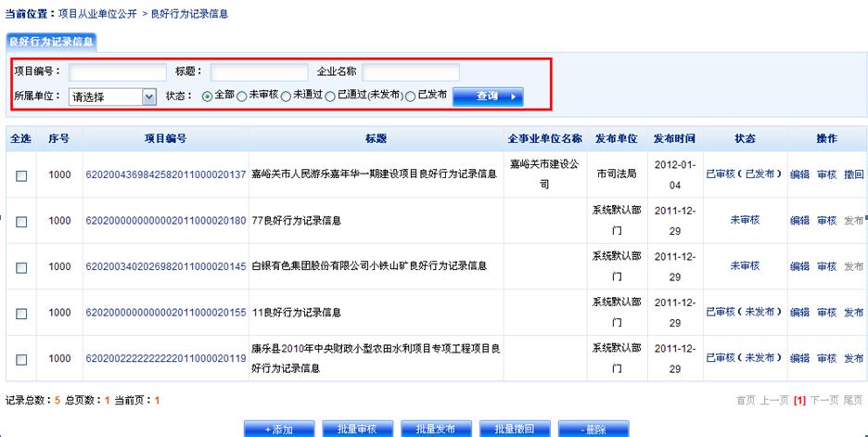Select the 已通过(未发布) radio button
Viewport: 868px width, 437px height.
(x=330, y=96)
